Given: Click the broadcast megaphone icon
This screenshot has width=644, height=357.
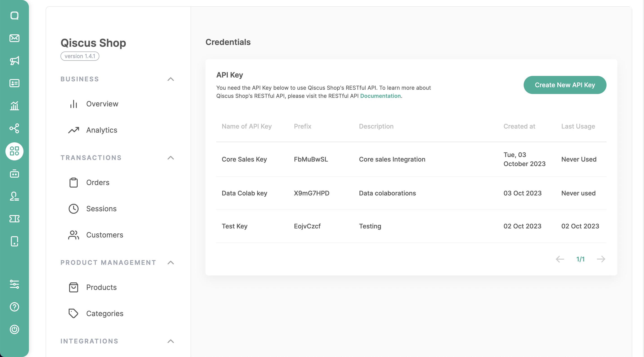Looking at the screenshot, I should tap(14, 61).
